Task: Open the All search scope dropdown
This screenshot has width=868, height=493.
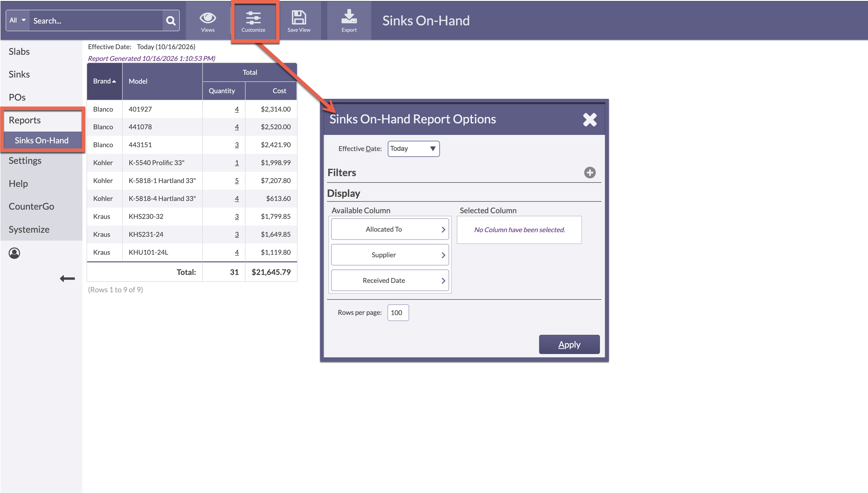Action: [18, 20]
